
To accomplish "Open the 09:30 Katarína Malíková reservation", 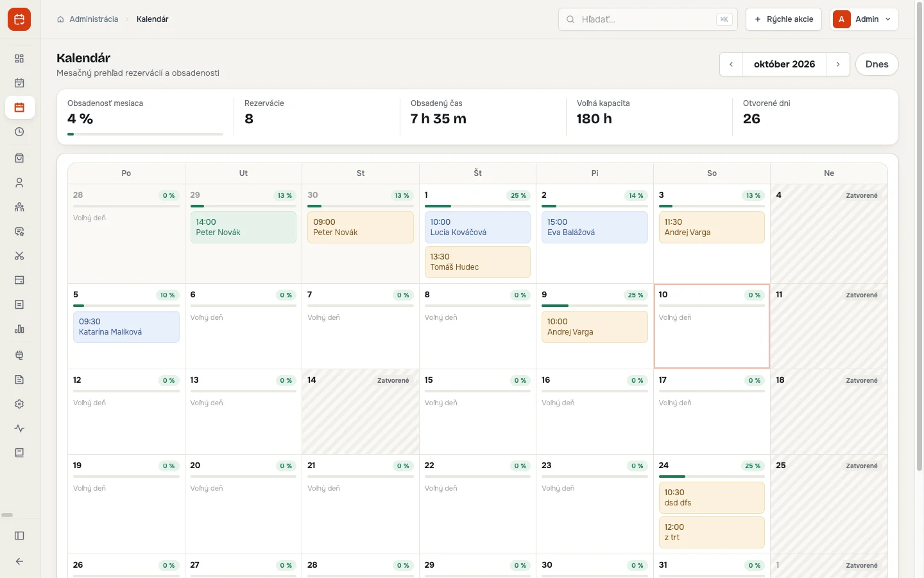I will click(126, 327).
